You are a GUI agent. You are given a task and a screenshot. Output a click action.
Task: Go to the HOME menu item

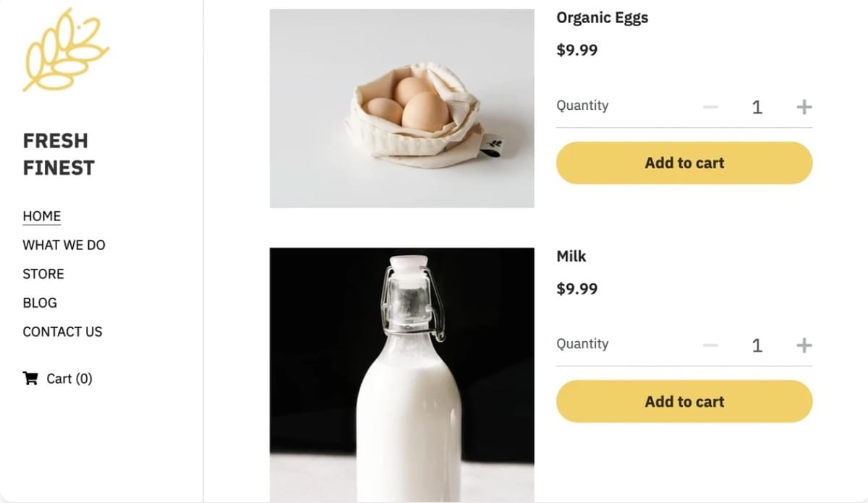point(42,216)
